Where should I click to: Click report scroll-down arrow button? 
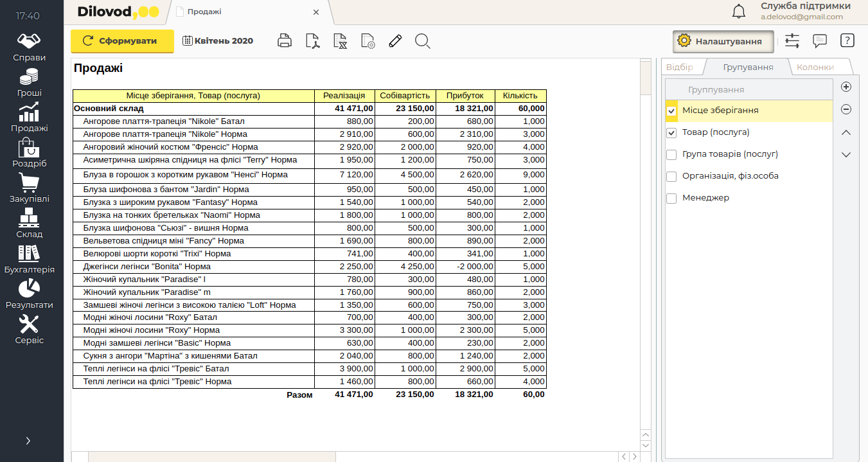pyautogui.click(x=646, y=445)
